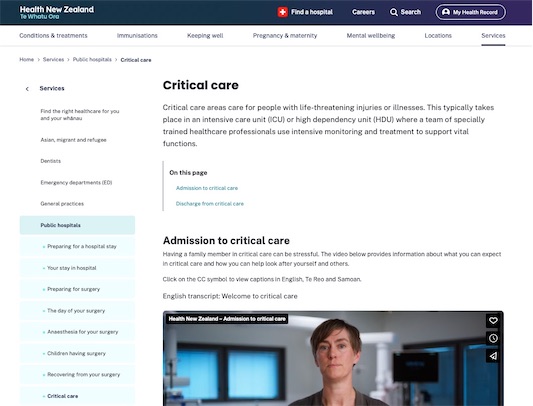Viewport: 533px width, 406px height.
Task: Open Pregnancy & maternity menu item
Action: tap(285, 35)
